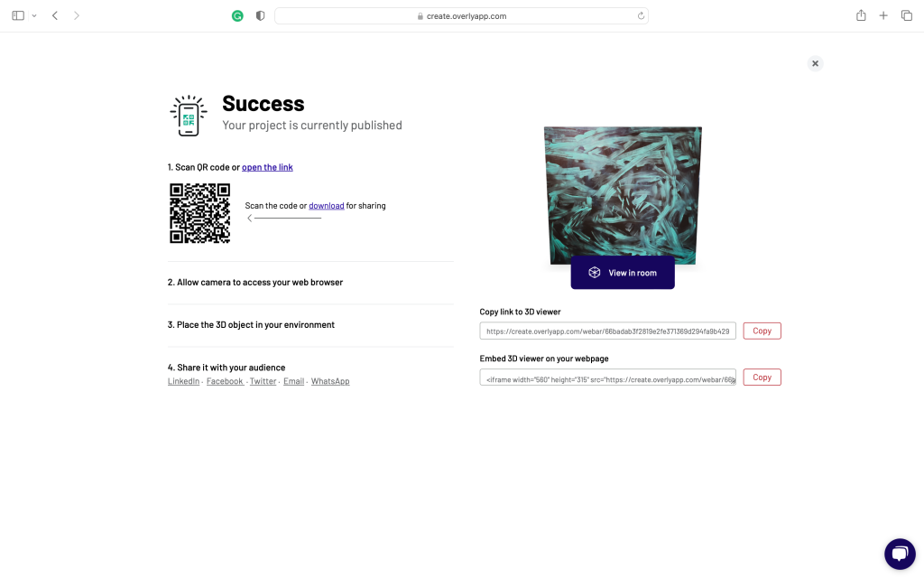The width and height of the screenshot is (924, 578).
Task: Click the Grammarly extension icon
Action: tap(237, 15)
